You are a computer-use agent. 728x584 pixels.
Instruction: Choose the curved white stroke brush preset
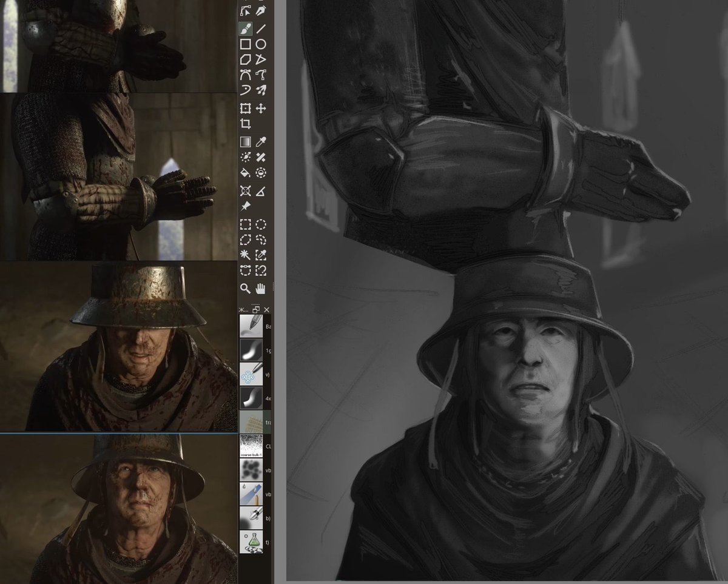tap(251, 398)
